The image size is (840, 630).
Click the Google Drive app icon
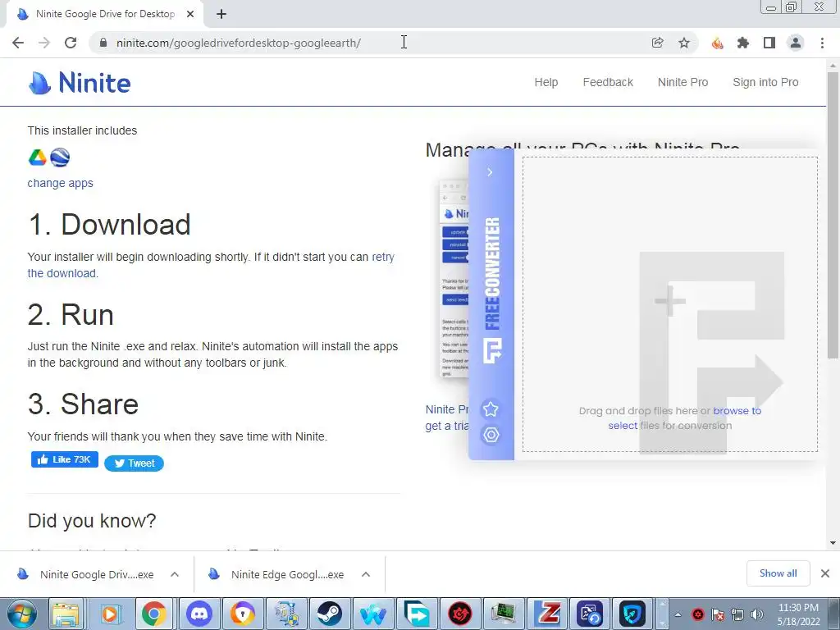[38, 157]
